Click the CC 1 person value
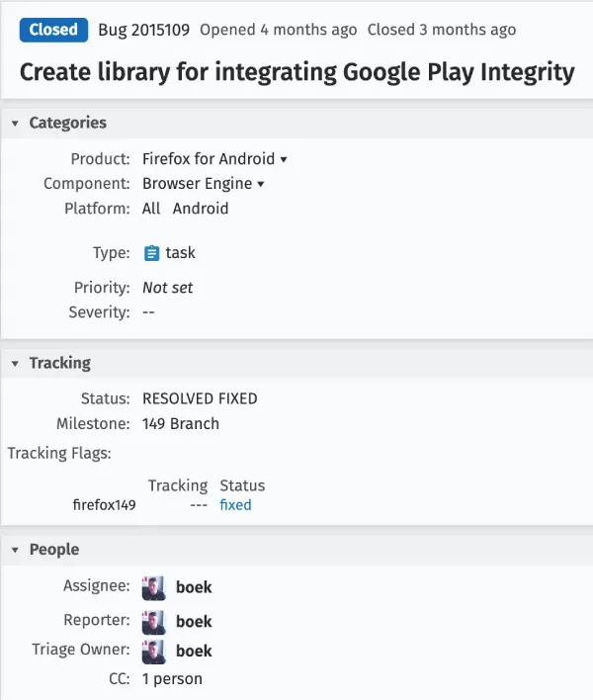Image resolution: width=593 pixels, height=700 pixels. [172, 679]
